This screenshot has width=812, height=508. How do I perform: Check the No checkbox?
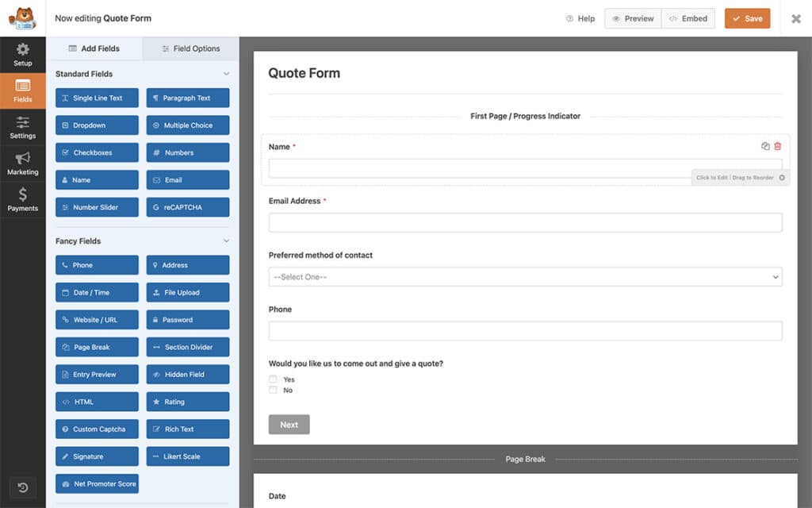click(273, 390)
